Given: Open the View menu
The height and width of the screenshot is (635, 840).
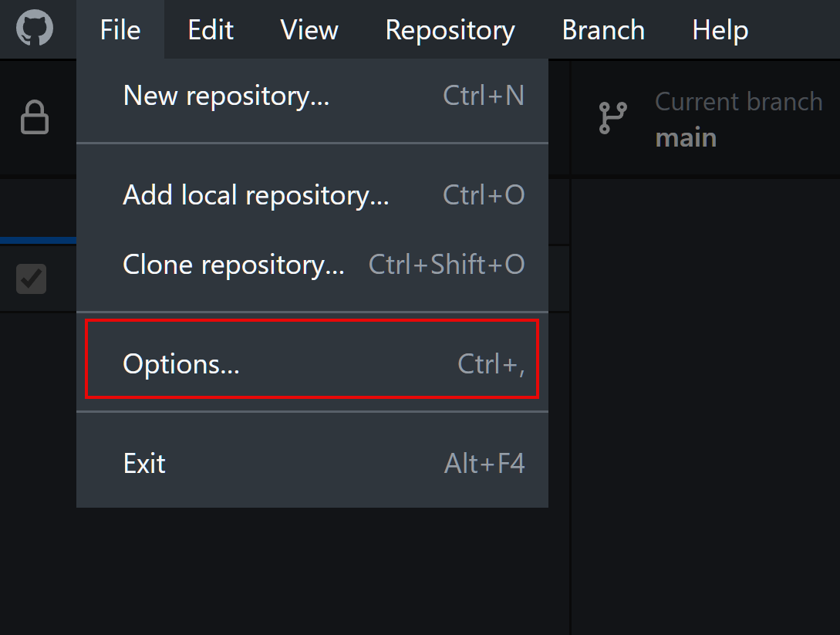Looking at the screenshot, I should click(309, 29).
